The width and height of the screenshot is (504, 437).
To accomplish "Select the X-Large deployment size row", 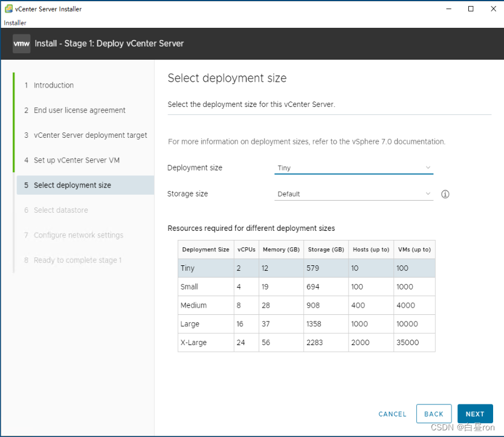I will point(306,342).
